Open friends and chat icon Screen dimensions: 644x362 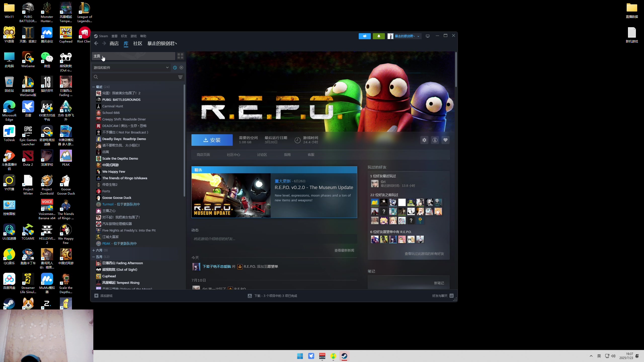452,296
